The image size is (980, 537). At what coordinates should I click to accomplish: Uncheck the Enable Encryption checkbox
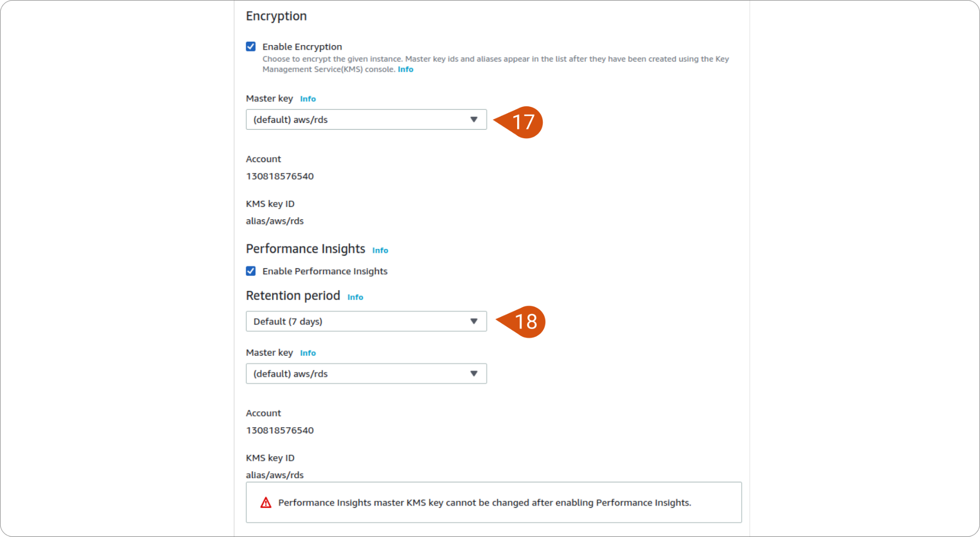coord(251,47)
